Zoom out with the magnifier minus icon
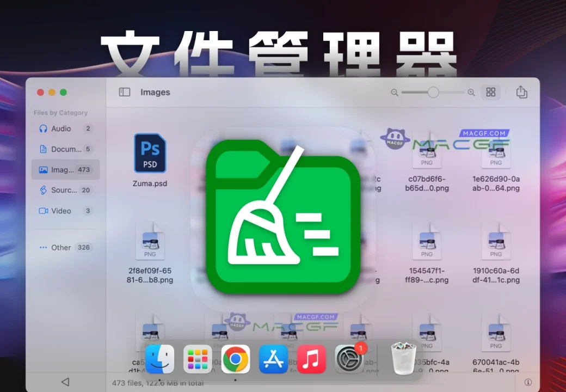Image resolution: width=566 pixels, height=392 pixels. click(x=394, y=93)
